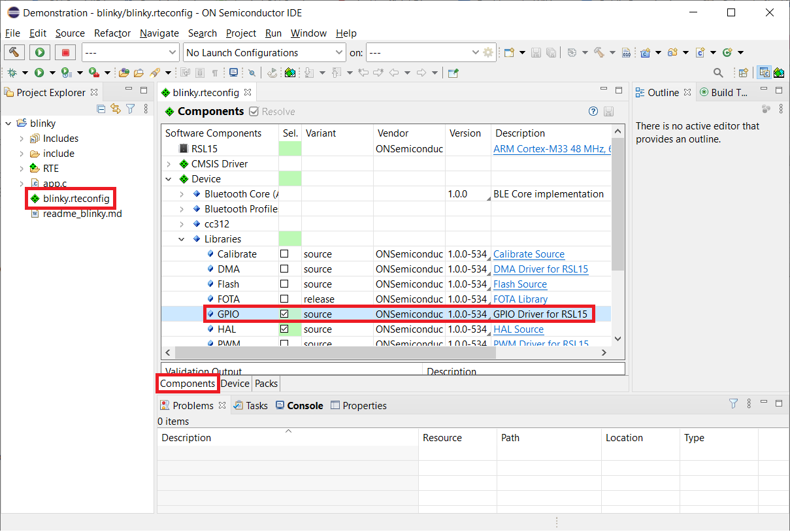Open the New C/C++ Project wizard icon
Screen dimensions: 790x532
pyautogui.click(x=646, y=52)
